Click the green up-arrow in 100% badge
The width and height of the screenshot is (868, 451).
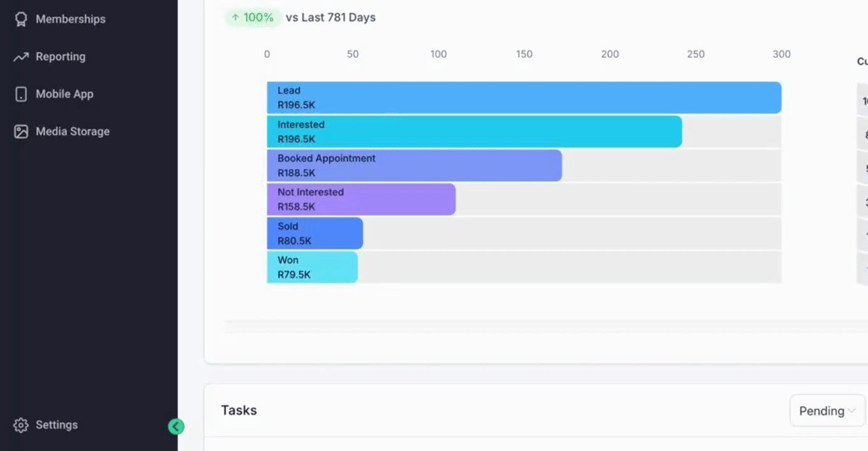[235, 18]
